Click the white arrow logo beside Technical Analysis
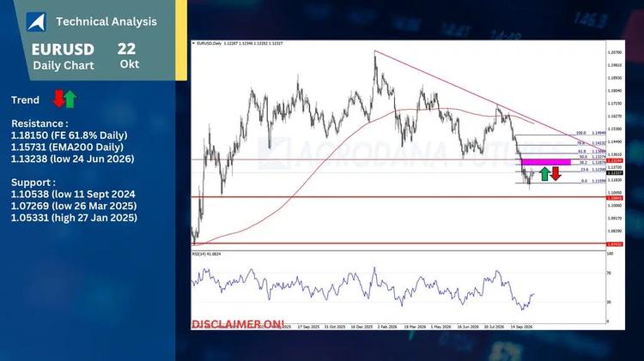Image resolution: width=644 pixels, height=361 pixels. (36, 21)
